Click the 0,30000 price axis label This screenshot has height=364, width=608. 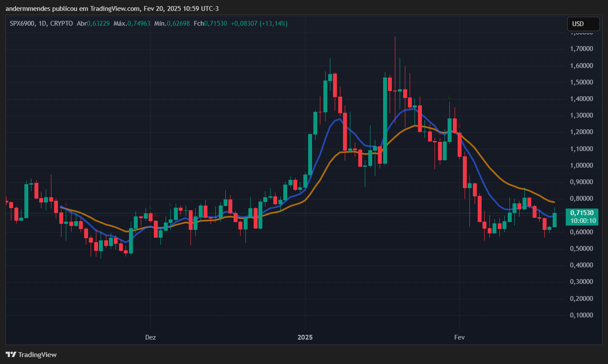tap(581, 282)
